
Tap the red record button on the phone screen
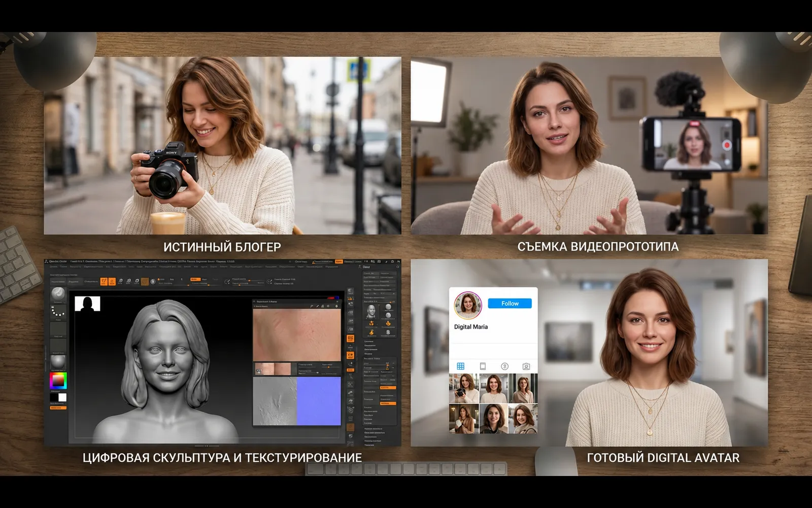727,145
